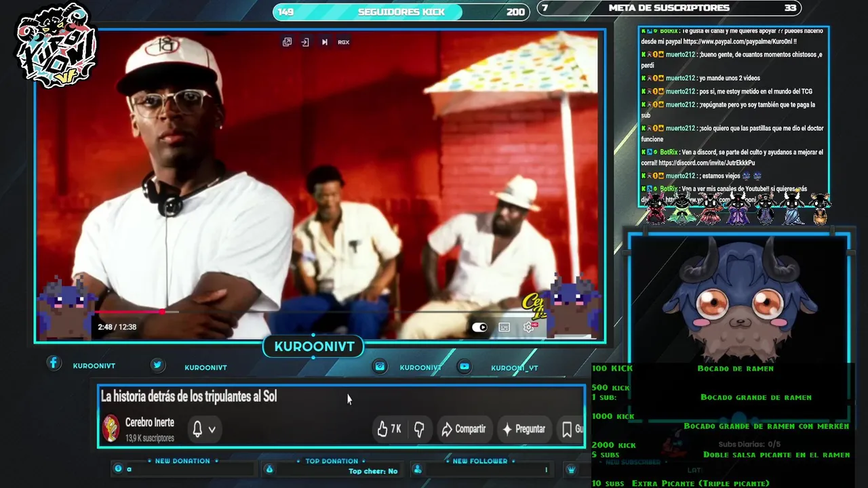This screenshot has height=488, width=868.
Task: Click the title La historia detrás de los tripulantes
Action: click(x=189, y=396)
